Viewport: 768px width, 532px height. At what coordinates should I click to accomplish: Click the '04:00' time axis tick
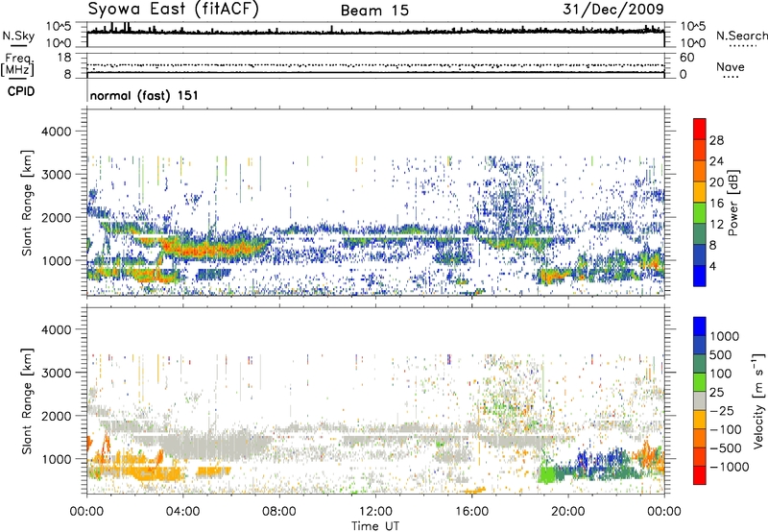click(182, 512)
